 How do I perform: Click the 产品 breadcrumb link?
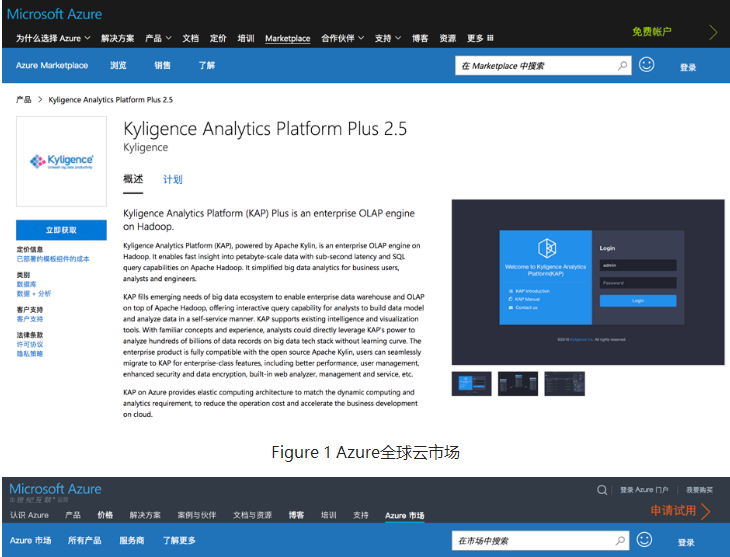pos(24,100)
